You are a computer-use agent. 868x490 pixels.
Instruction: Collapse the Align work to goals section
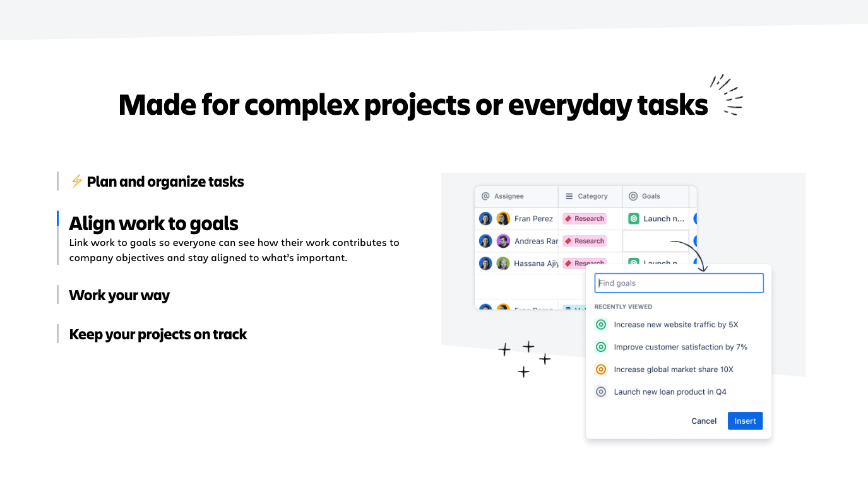pos(153,223)
